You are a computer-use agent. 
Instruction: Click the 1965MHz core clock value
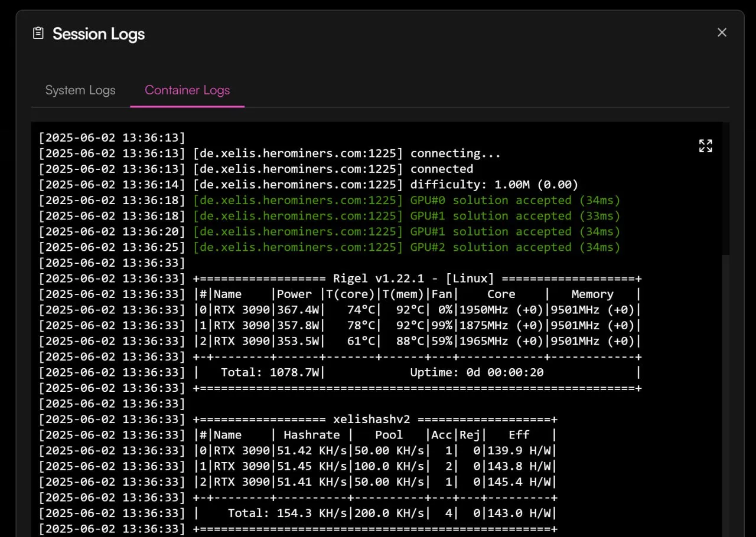pos(484,341)
